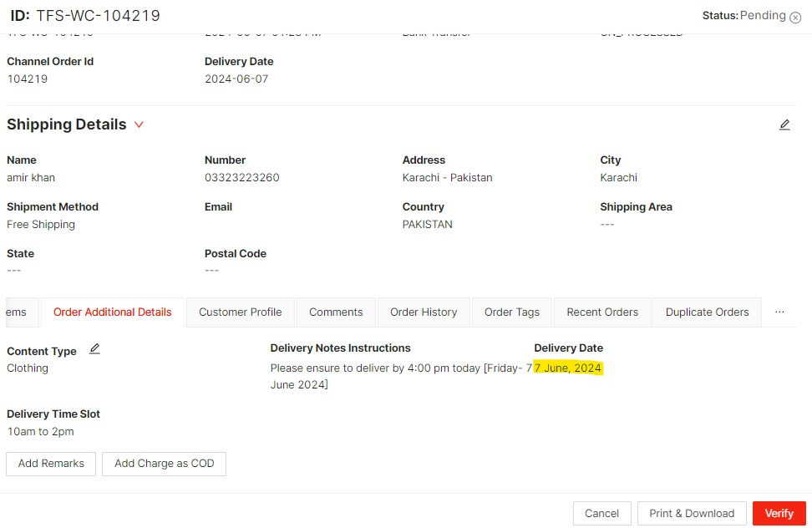Show the Recent Orders tab
Screen dimensions: 812x528
(602, 312)
